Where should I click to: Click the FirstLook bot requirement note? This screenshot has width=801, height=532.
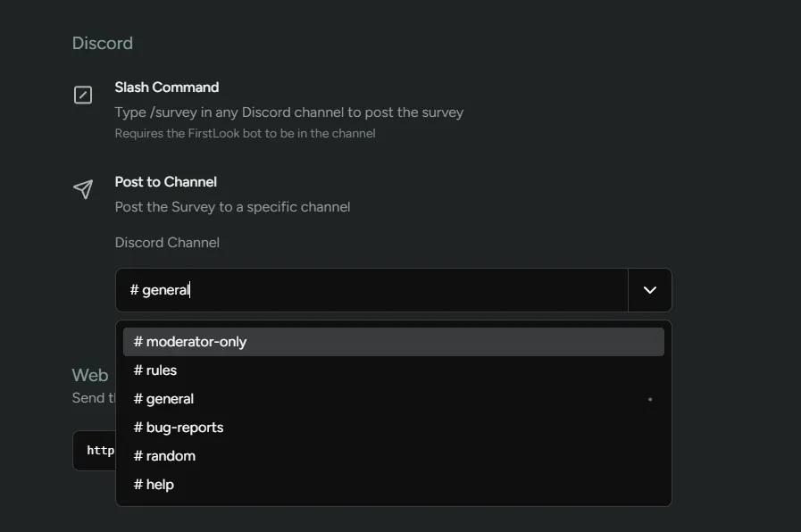[x=245, y=133]
